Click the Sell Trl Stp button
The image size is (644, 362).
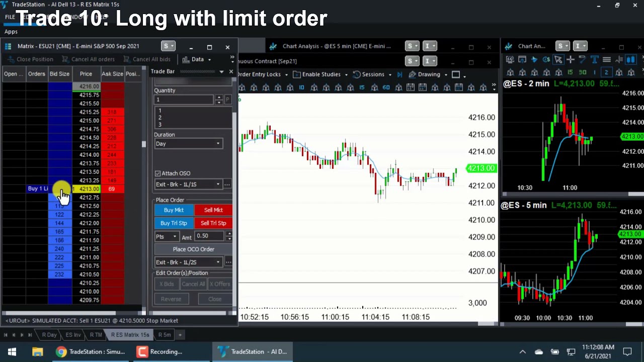[213, 223]
